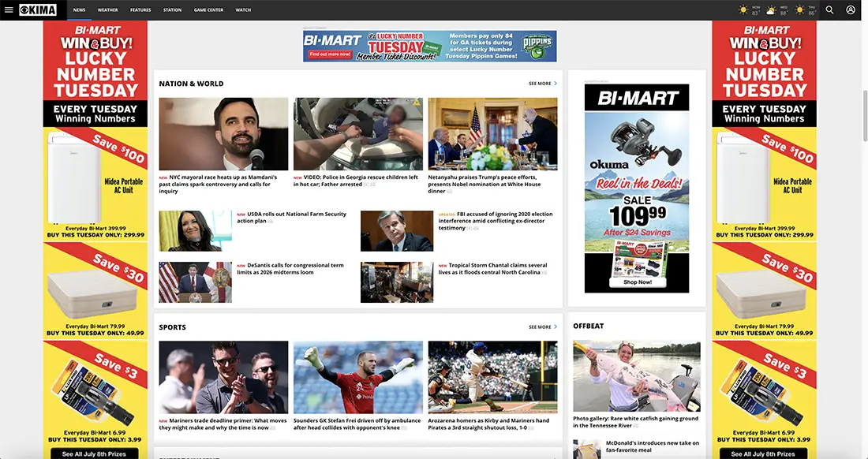This screenshot has height=459, width=868.
Task: Open DeSantis congressional term limits headline
Action: click(290, 269)
